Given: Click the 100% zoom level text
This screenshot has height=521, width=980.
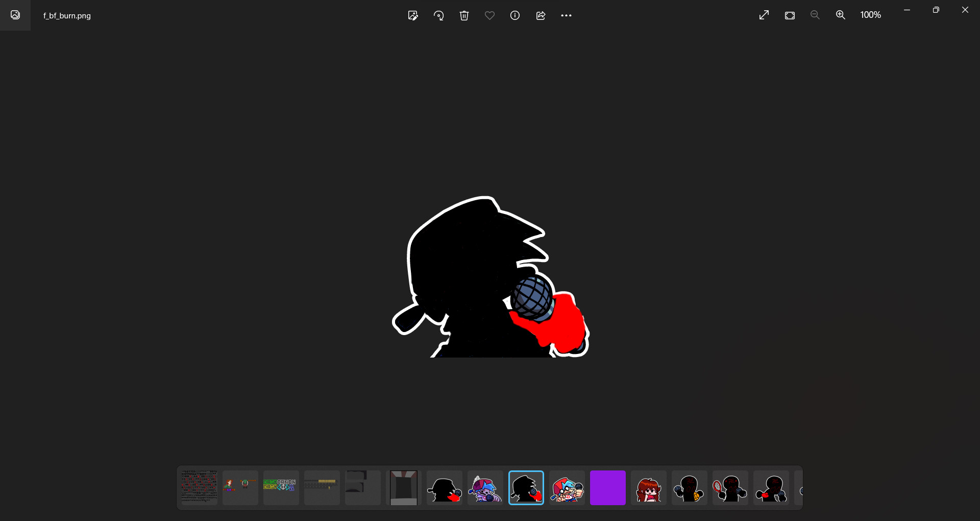Looking at the screenshot, I should click(x=870, y=15).
